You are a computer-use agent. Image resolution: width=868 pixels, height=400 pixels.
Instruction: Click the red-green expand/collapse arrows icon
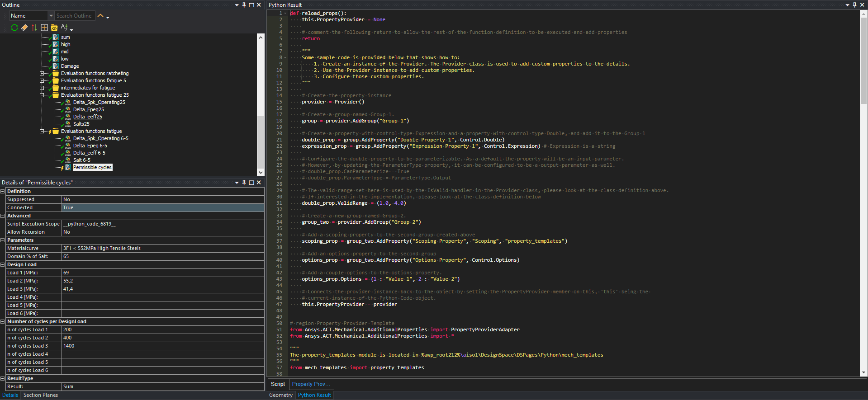34,28
